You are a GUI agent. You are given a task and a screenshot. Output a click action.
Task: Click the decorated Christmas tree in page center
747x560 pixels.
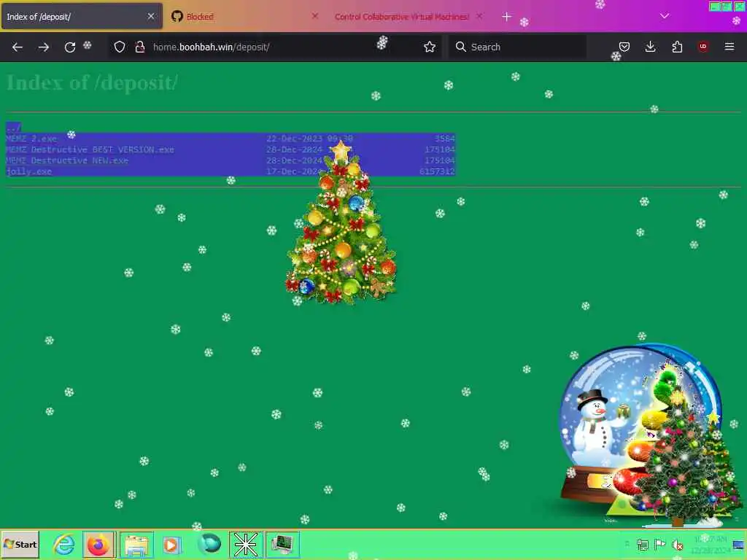coord(341,224)
